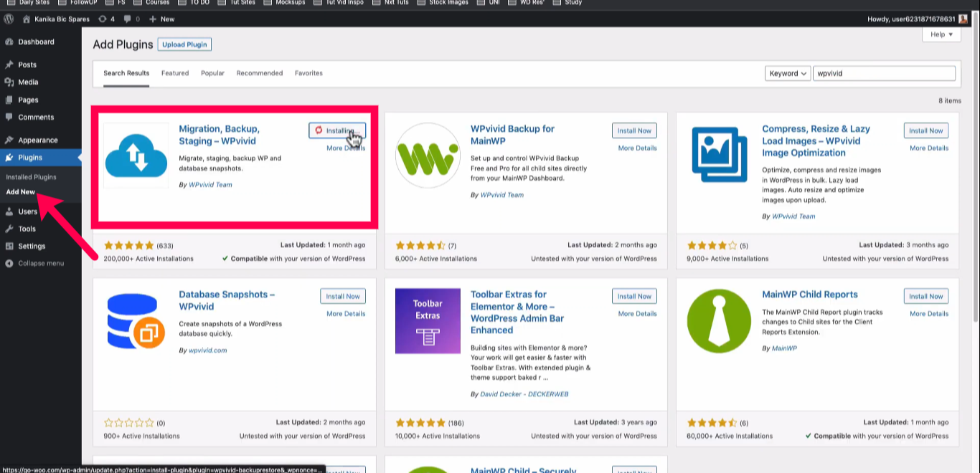This screenshot has height=473, width=980.
Task: Switch to the Recommended tab
Action: [x=260, y=73]
